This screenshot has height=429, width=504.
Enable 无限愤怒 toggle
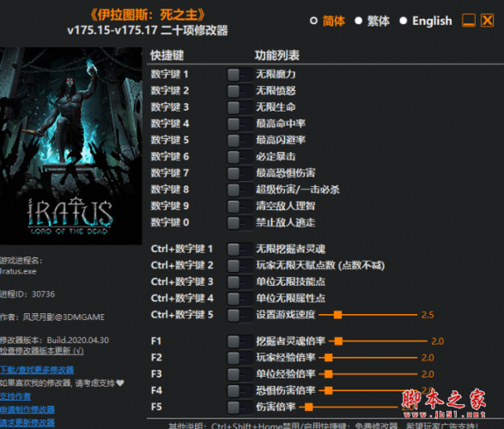(240, 91)
